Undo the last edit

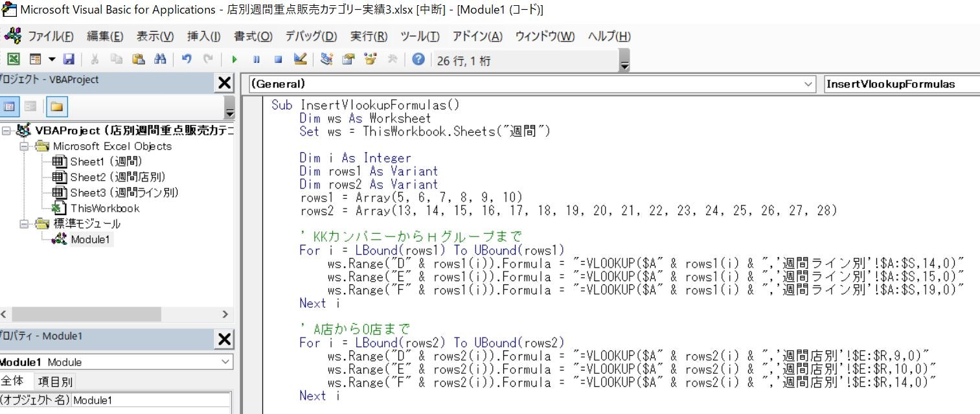coord(187,60)
